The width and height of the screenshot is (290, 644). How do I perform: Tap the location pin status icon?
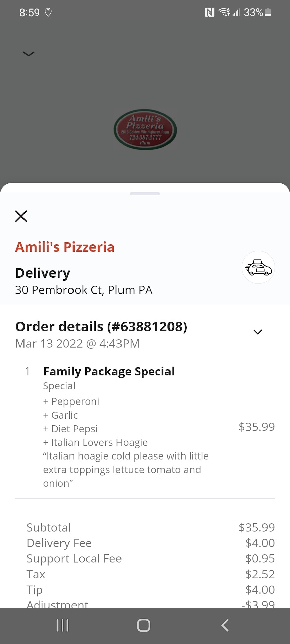coord(48,13)
